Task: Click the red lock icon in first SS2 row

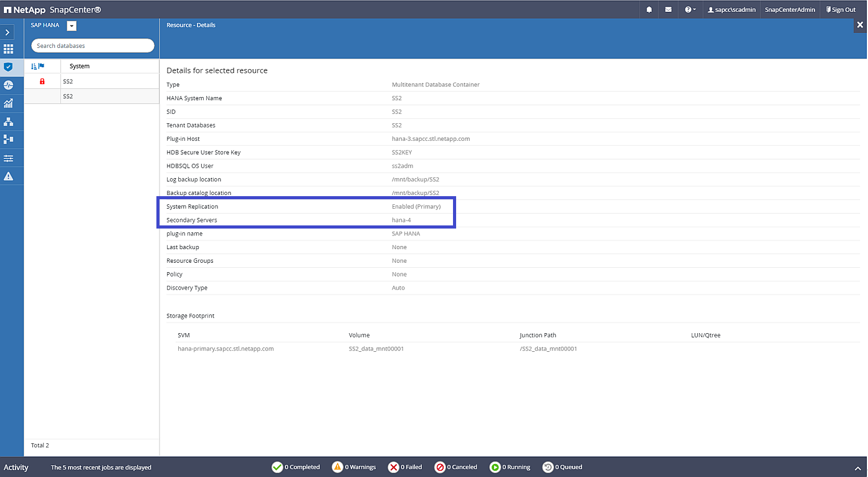Action: click(x=42, y=82)
